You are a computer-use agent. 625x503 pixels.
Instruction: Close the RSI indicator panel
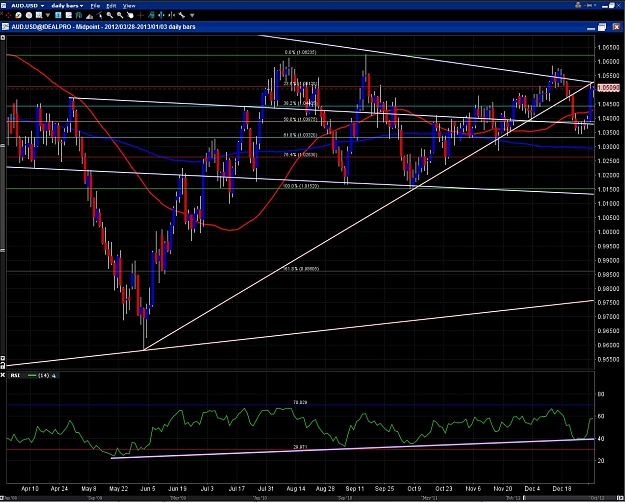[3, 375]
